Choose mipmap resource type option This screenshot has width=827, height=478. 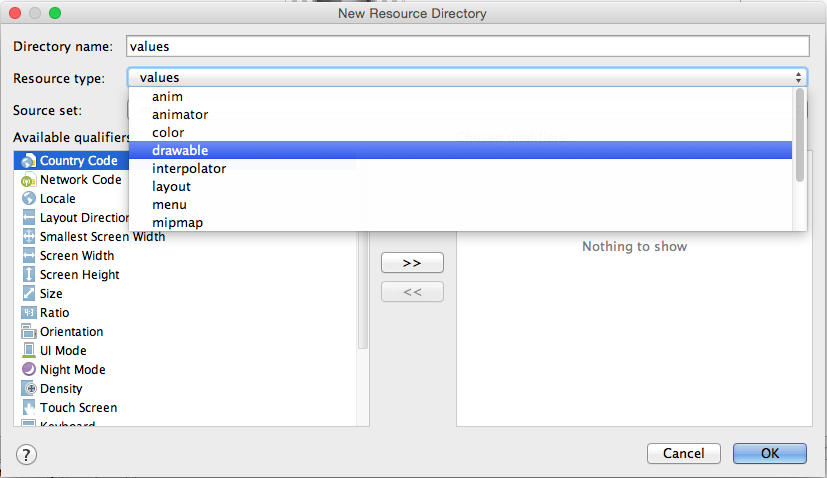click(460, 223)
